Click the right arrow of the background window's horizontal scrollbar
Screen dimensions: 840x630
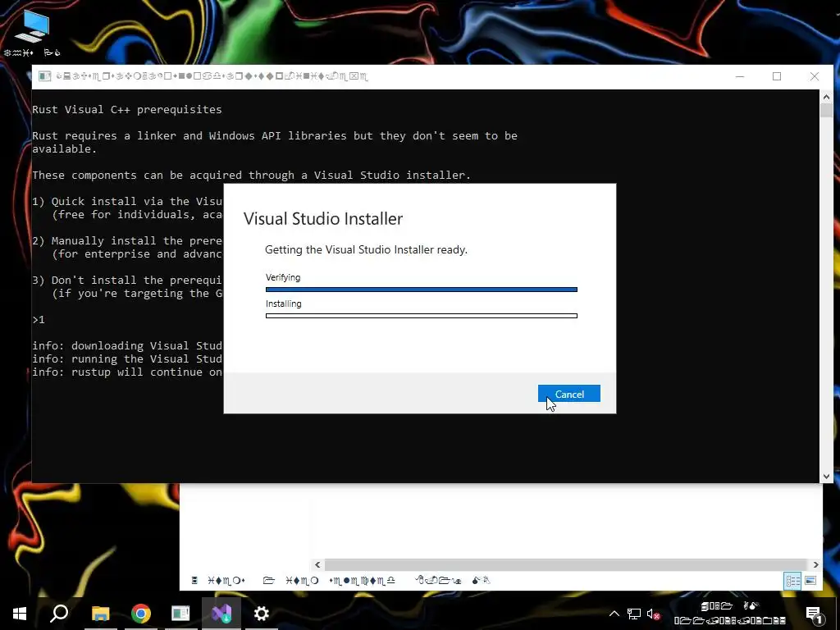[x=816, y=564]
